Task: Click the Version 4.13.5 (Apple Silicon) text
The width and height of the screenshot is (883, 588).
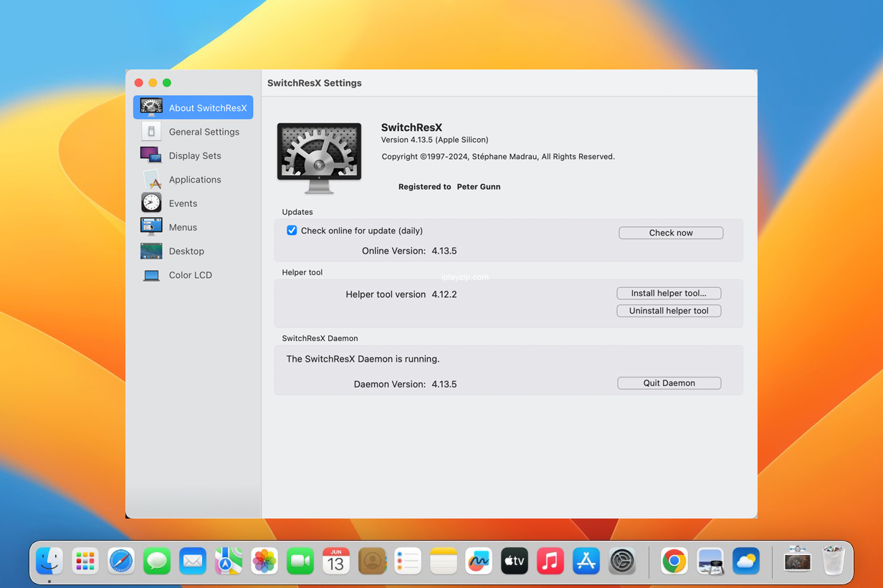Action: (434, 140)
